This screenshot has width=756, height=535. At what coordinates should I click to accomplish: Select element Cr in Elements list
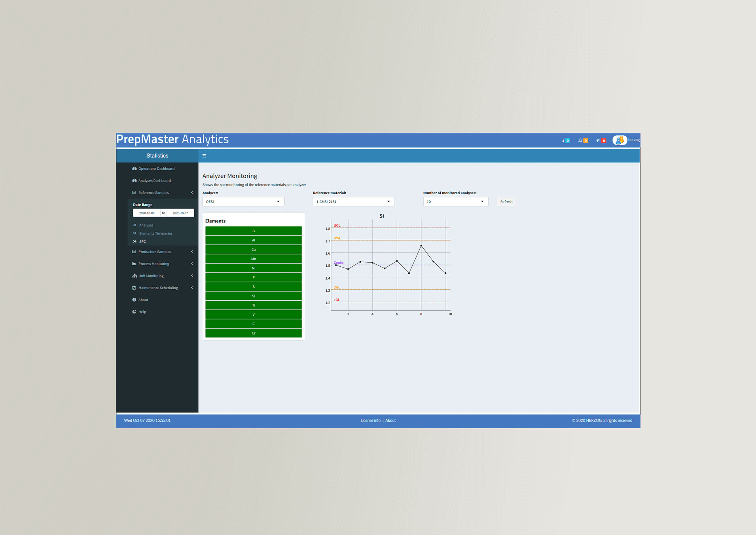pyautogui.click(x=254, y=333)
